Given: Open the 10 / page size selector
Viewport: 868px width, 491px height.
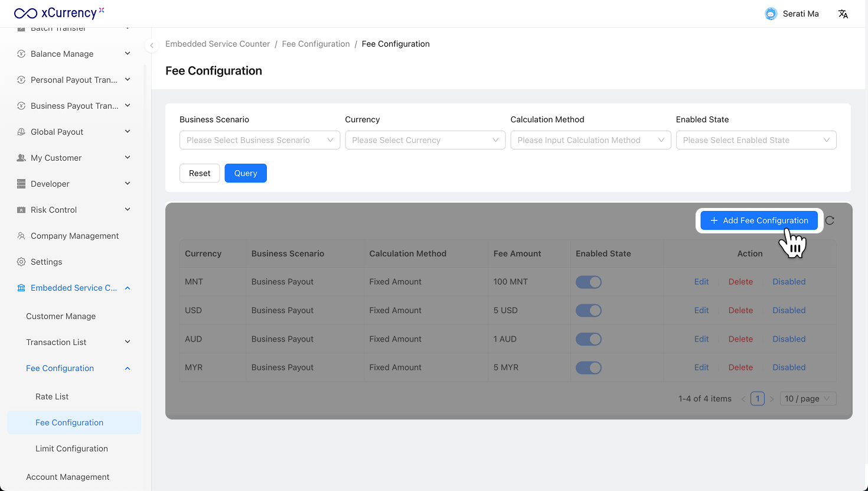Looking at the screenshot, I should [x=807, y=399].
